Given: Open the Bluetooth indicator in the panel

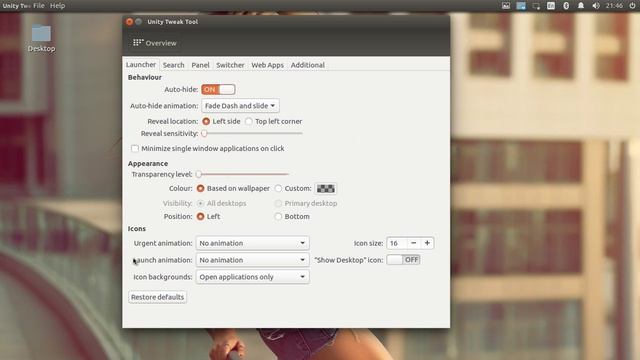Looking at the screenshot, I should (566, 6).
